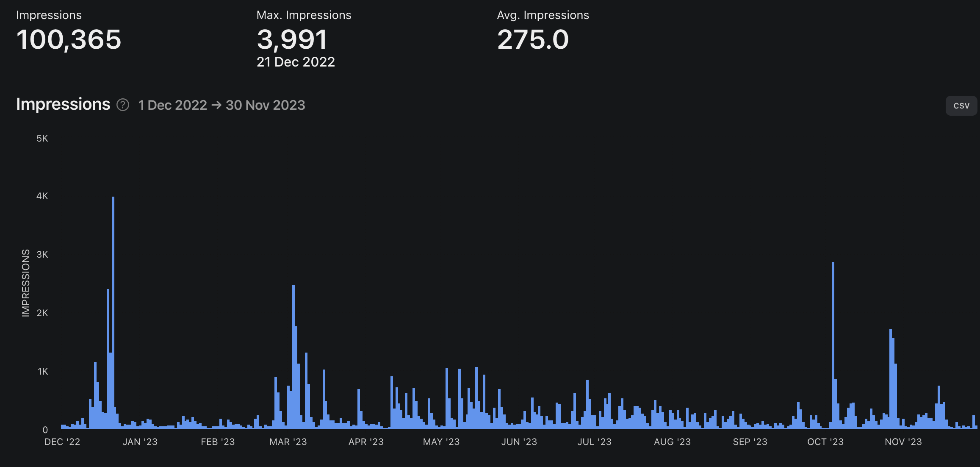The image size is (980, 467).
Task: Click the Impressions chart section heading
Action: [x=63, y=104]
